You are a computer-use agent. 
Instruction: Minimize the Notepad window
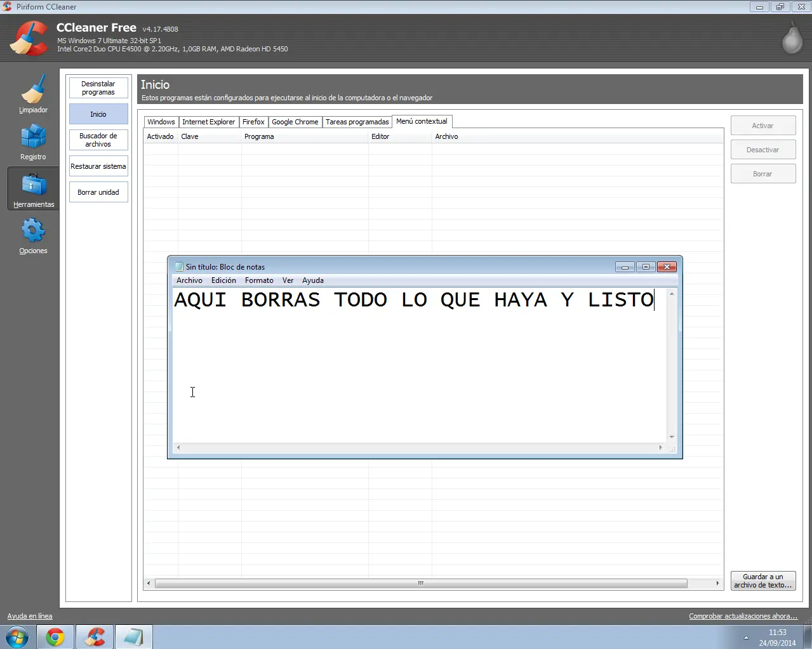pos(625,267)
